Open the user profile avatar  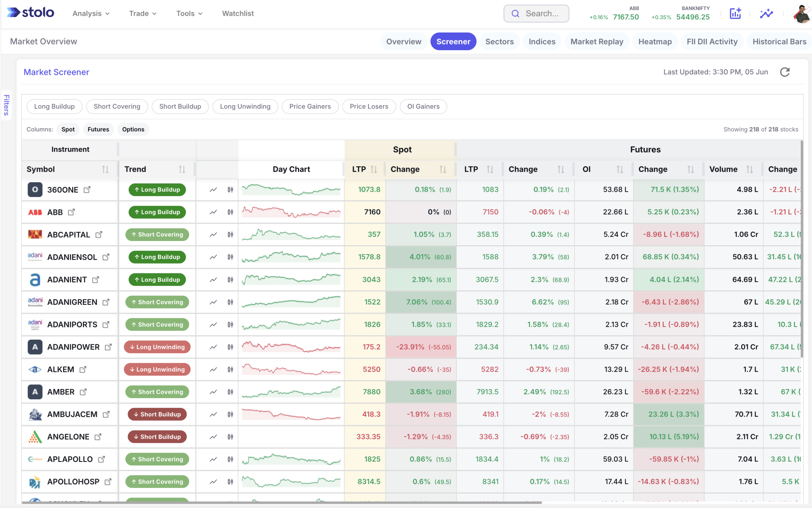tap(802, 14)
